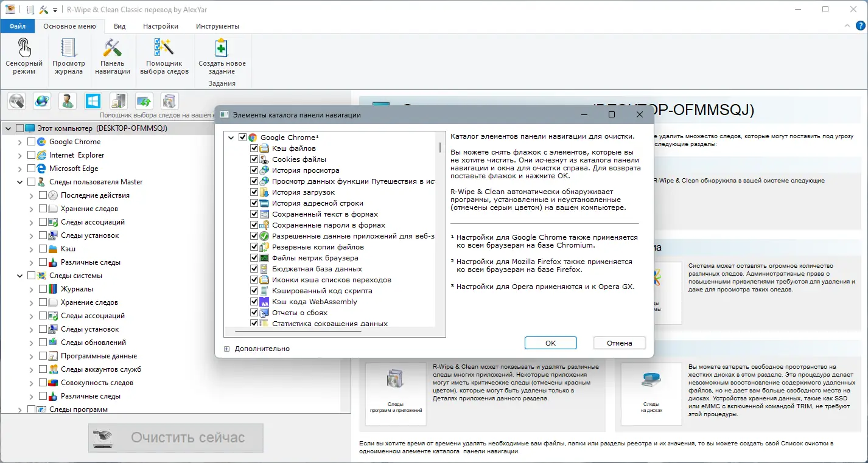
Task: Click the Отмена button
Action: pos(620,343)
